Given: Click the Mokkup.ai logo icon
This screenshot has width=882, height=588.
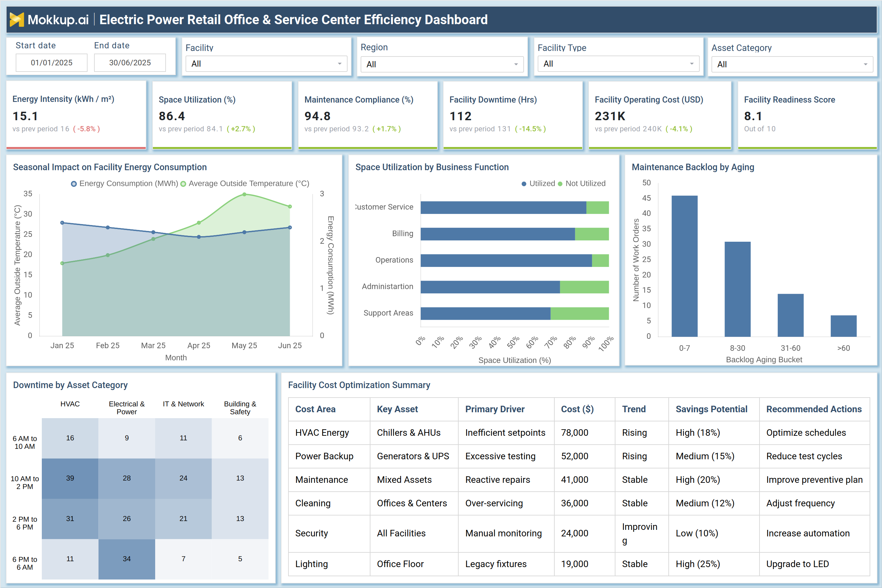Looking at the screenshot, I should [17, 20].
